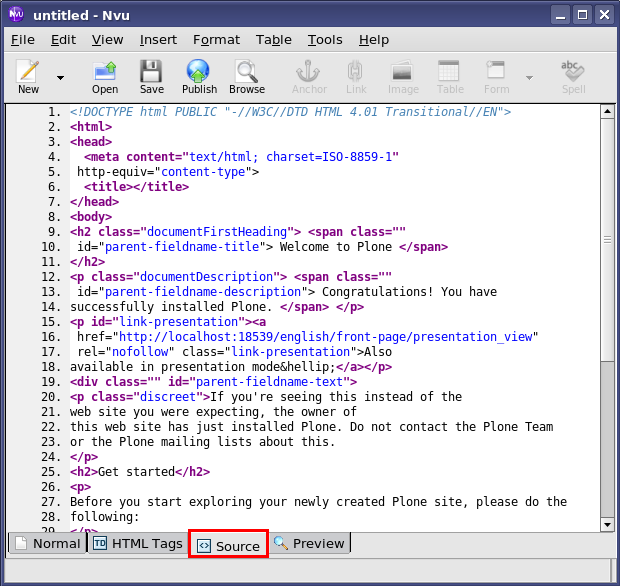This screenshot has width=620, height=586.
Task: Click the nofollow rel value
Action: point(140,352)
